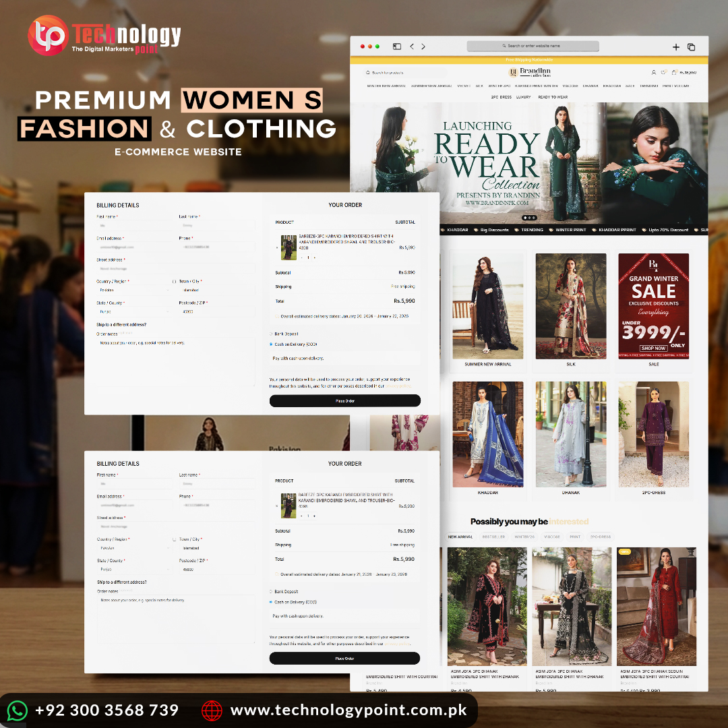The width and height of the screenshot is (728, 728).
Task: Open the shopping bag cart icon
Action: tap(673, 72)
